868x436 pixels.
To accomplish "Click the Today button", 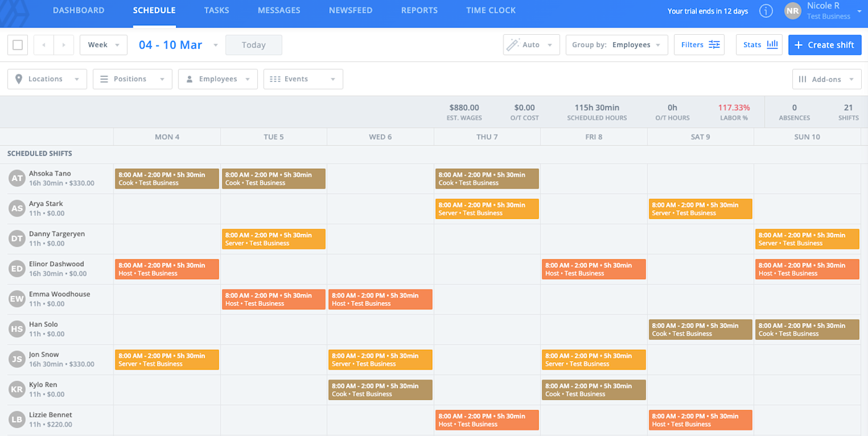I will tap(254, 45).
